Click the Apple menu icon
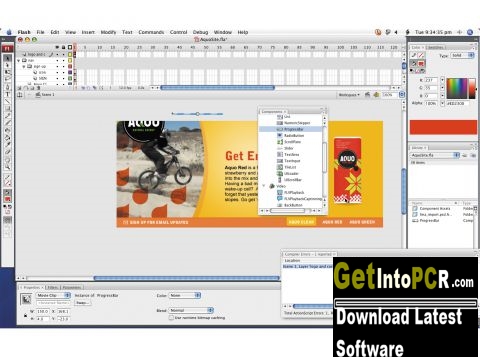The height and width of the screenshot is (360, 480). pyautogui.click(x=9, y=32)
